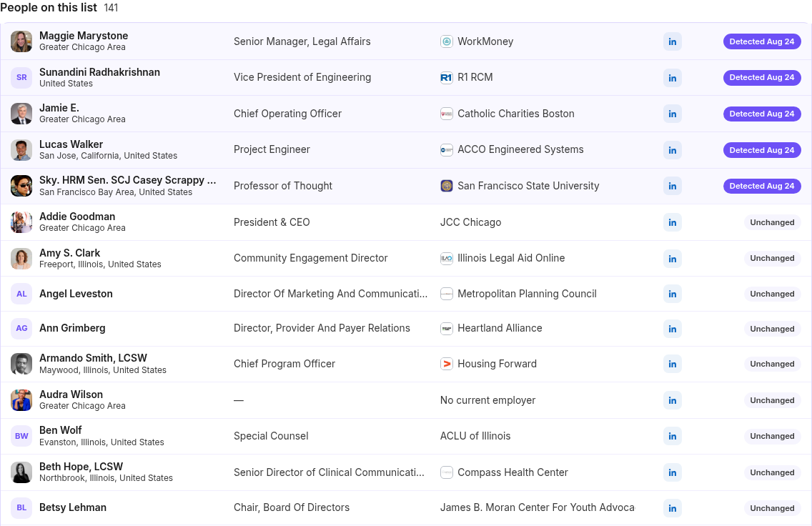Open LinkedIn icon for Ben Wolf

point(672,436)
